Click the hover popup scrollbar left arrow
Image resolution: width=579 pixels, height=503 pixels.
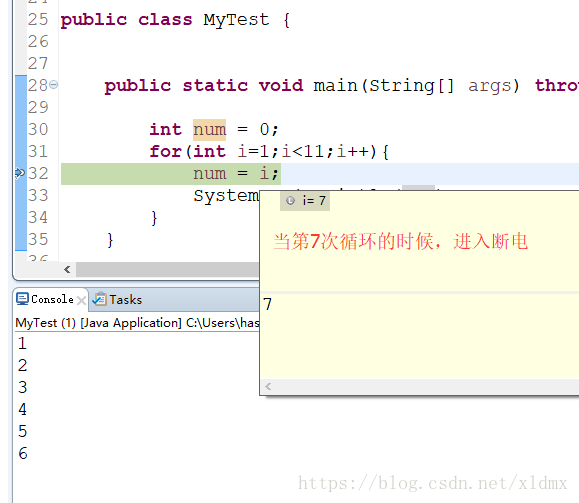coord(268,386)
